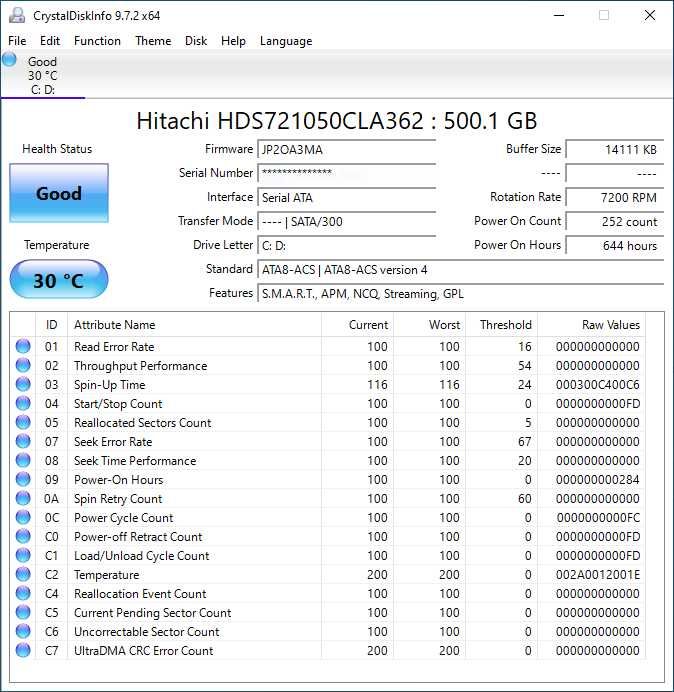The height and width of the screenshot is (692, 674).
Task: Click the Drive Letter field C: D:
Action: 347,245
